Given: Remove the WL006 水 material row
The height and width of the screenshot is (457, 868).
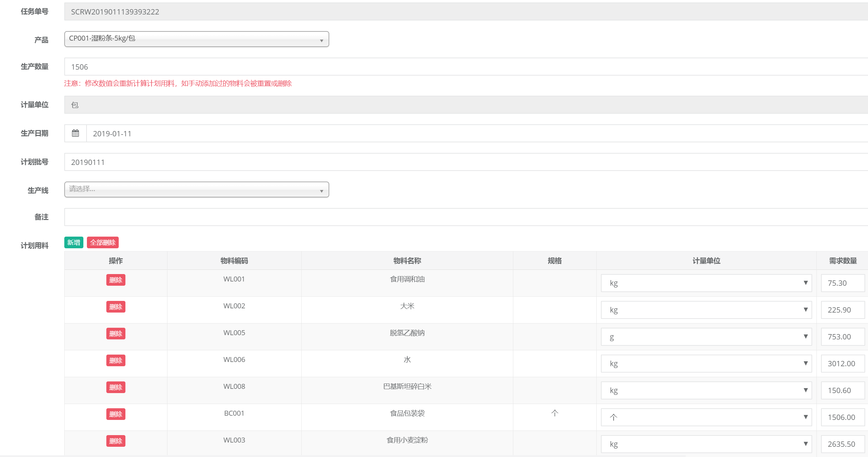Looking at the screenshot, I should (x=116, y=360).
